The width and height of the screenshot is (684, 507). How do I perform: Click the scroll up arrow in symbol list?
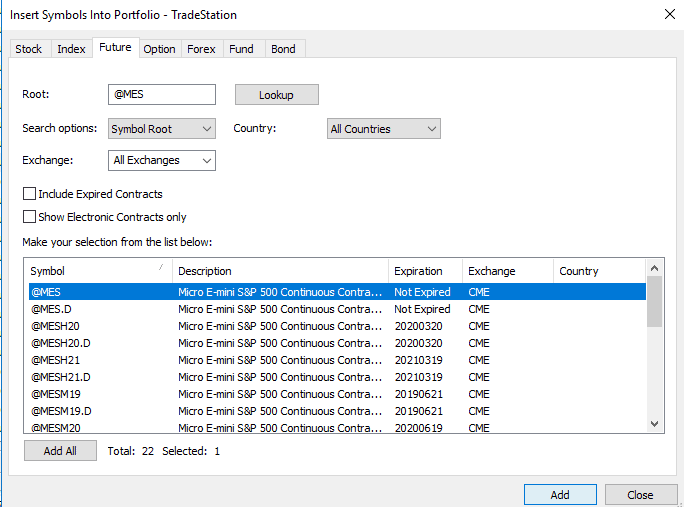[x=654, y=268]
